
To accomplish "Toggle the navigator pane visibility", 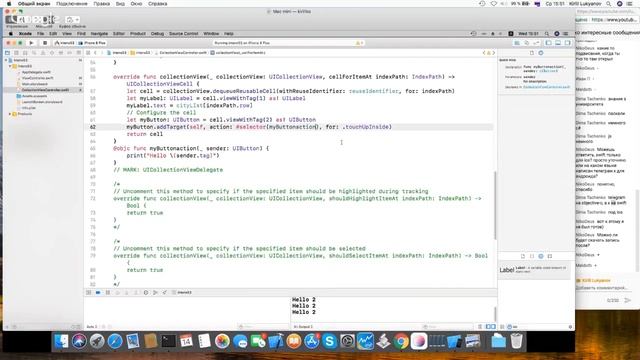I will 549,43.
